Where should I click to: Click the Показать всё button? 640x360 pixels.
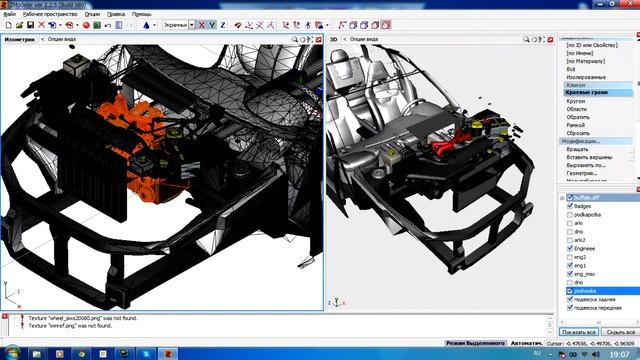579,332
